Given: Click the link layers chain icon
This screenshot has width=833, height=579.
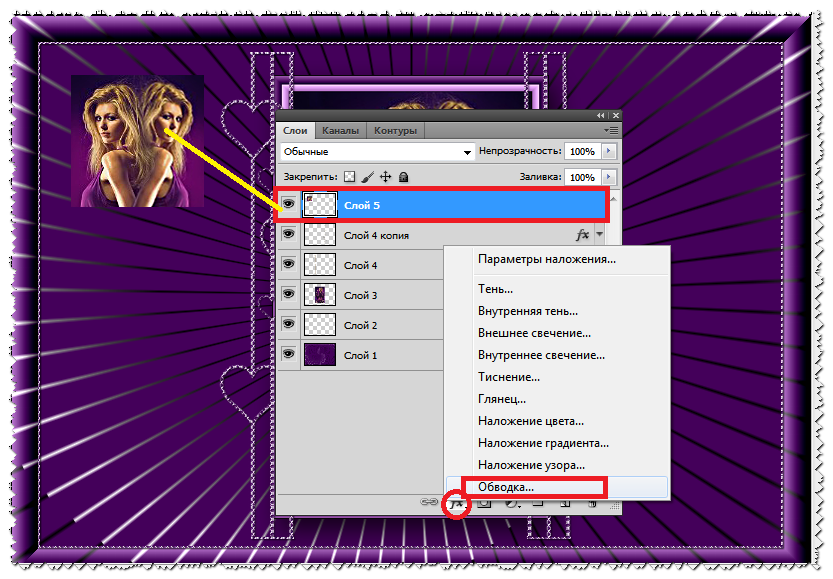Looking at the screenshot, I should (x=428, y=502).
